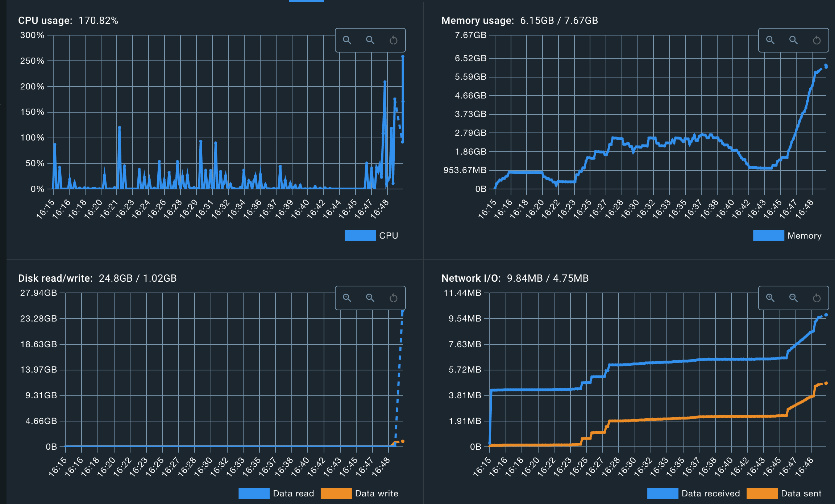Toggle the Data sent legend entry

(x=789, y=493)
